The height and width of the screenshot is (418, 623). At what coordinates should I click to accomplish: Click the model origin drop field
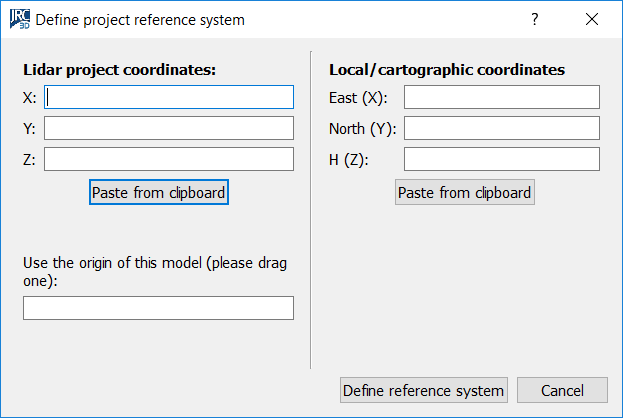(158, 308)
